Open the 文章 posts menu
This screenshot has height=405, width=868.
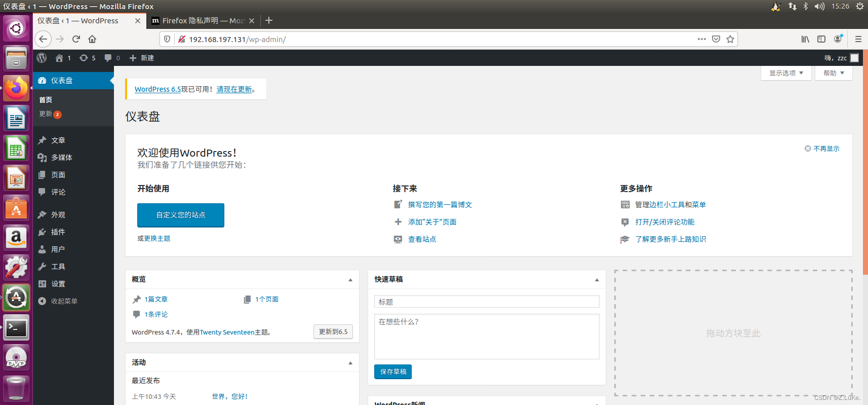[x=58, y=140]
